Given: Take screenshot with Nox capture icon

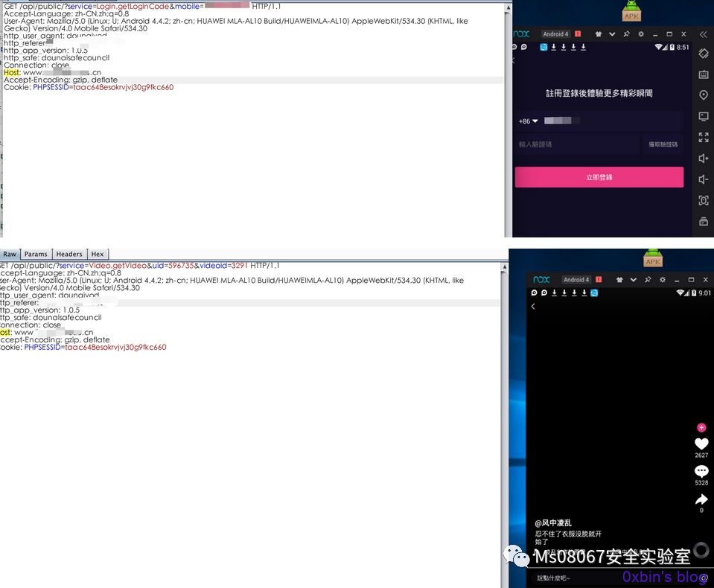Looking at the screenshot, I should click(704, 200).
